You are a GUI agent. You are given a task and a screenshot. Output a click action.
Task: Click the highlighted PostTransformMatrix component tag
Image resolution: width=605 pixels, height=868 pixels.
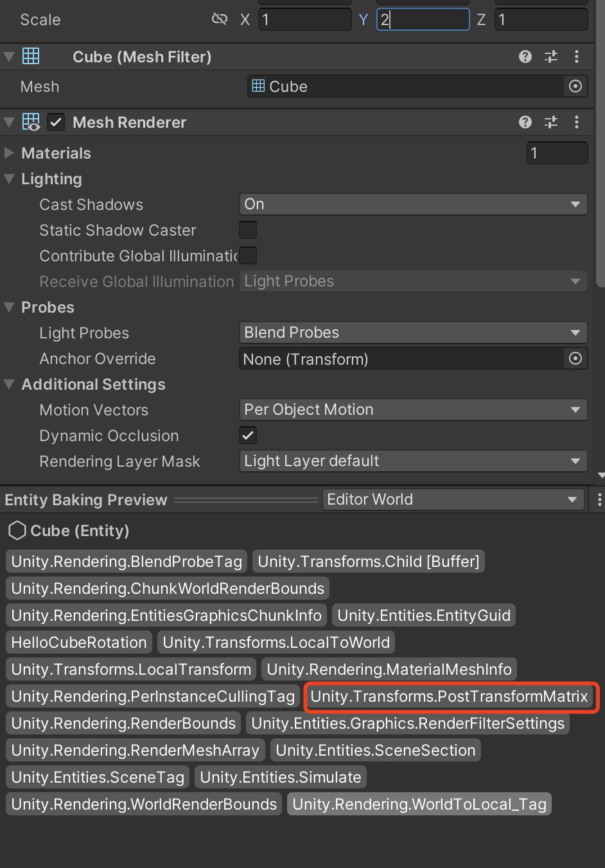pyautogui.click(x=450, y=696)
